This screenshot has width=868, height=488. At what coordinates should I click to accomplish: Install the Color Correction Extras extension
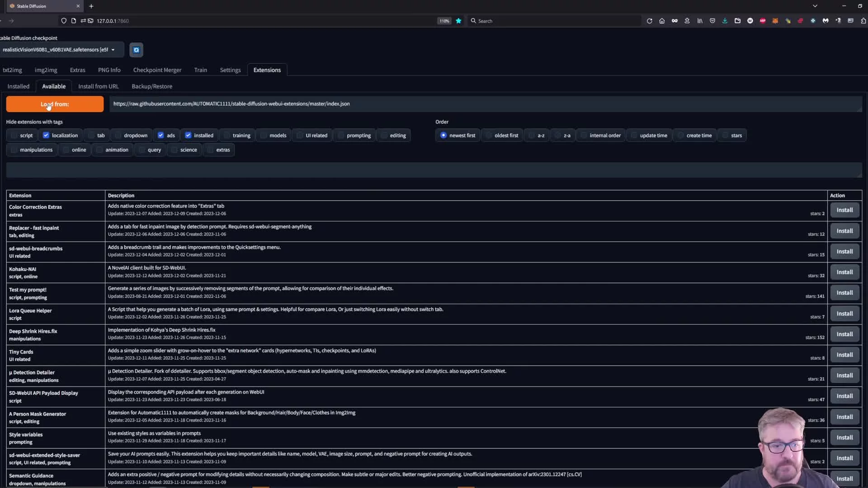844,210
